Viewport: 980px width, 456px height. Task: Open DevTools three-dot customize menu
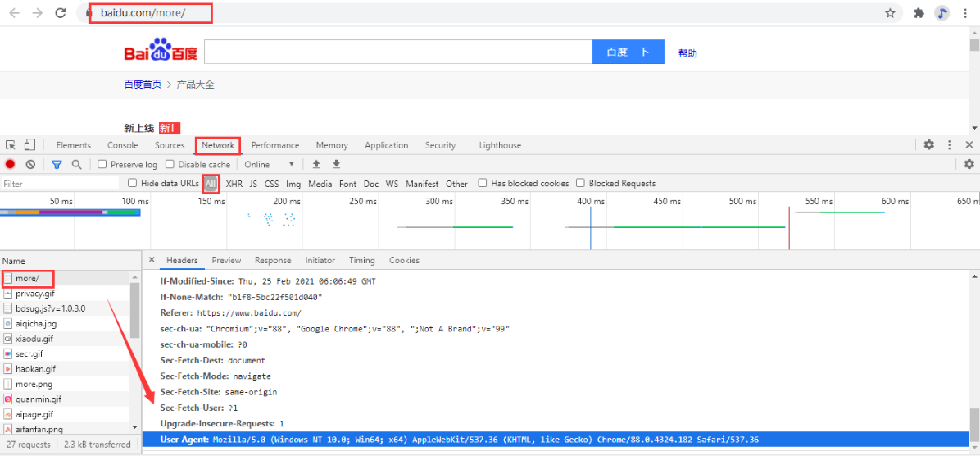click(x=949, y=145)
